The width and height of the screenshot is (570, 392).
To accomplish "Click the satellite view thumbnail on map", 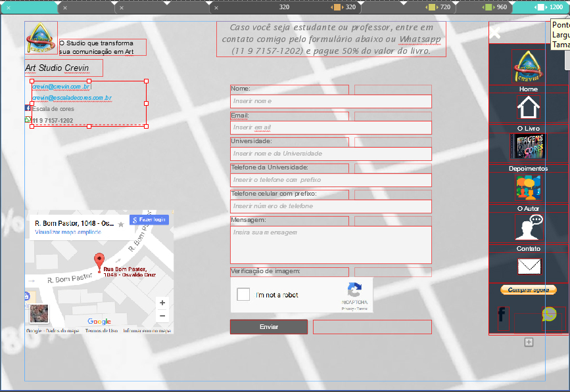I will 39,314.
